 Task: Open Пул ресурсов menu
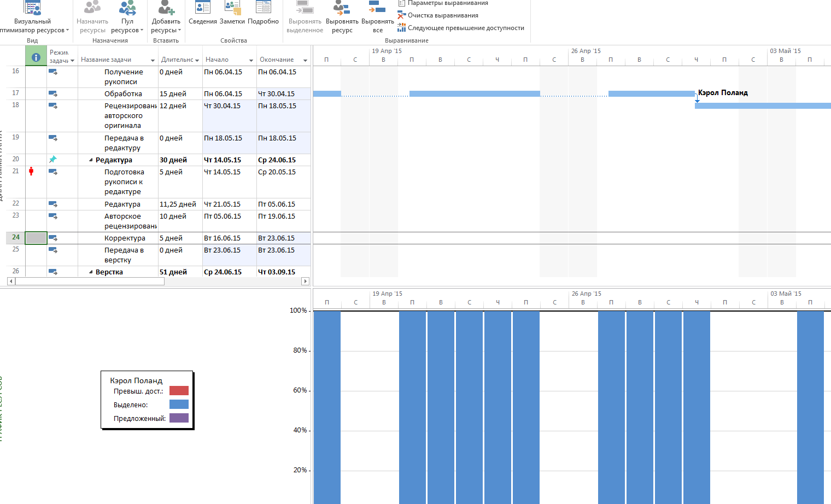pyautogui.click(x=127, y=17)
